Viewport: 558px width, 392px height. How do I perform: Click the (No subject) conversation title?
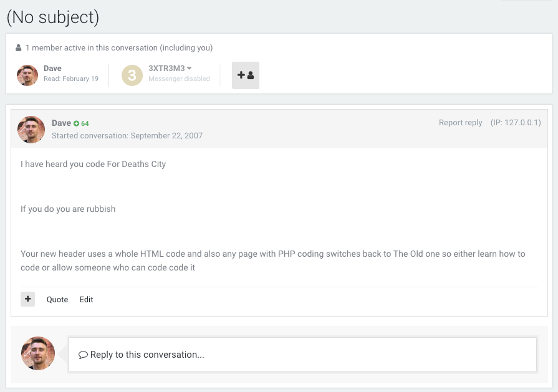(x=53, y=17)
